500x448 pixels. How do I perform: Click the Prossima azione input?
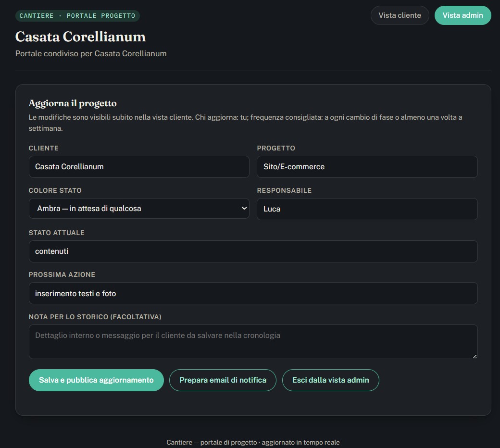click(x=253, y=293)
